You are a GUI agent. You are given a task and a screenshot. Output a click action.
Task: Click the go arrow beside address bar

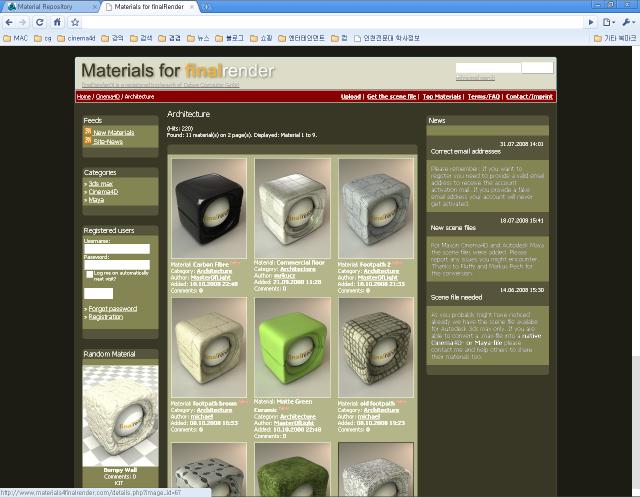tap(591, 22)
